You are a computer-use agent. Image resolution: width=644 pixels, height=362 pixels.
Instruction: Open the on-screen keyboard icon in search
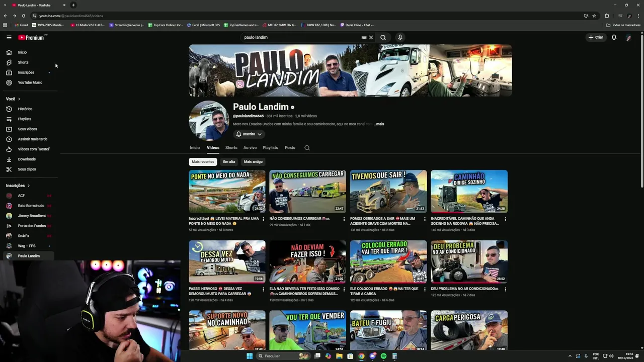click(364, 37)
